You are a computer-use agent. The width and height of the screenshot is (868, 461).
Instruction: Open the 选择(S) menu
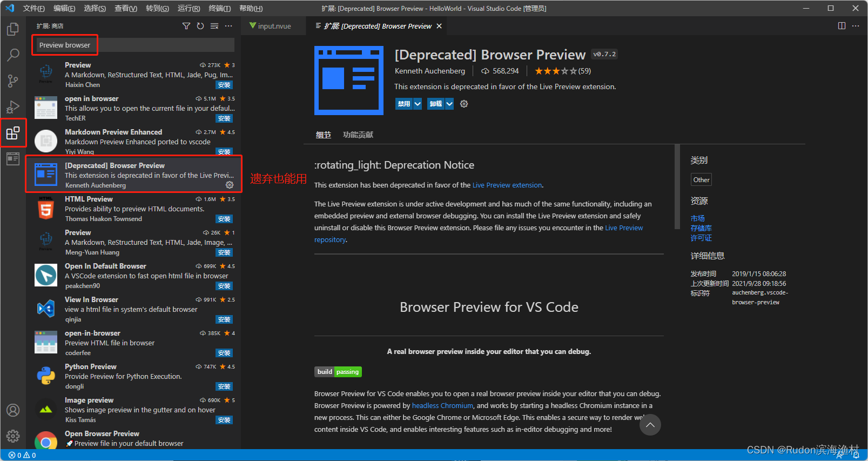coord(95,8)
